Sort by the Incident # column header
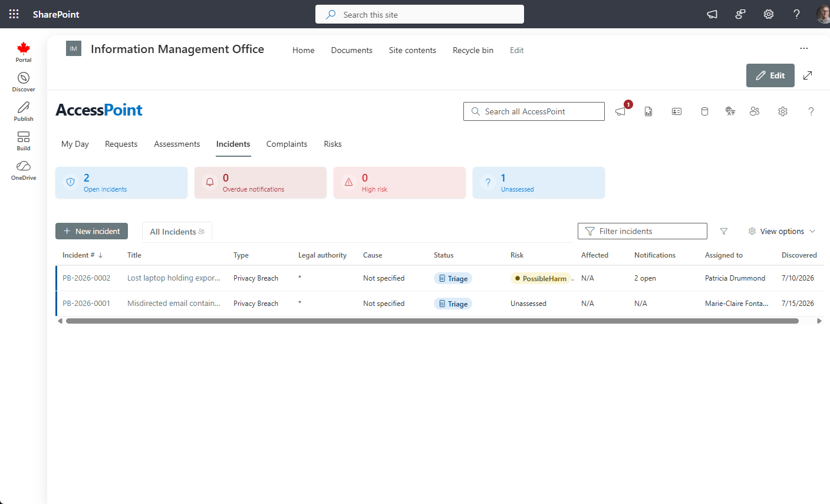The image size is (830, 504). click(x=83, y=255)
